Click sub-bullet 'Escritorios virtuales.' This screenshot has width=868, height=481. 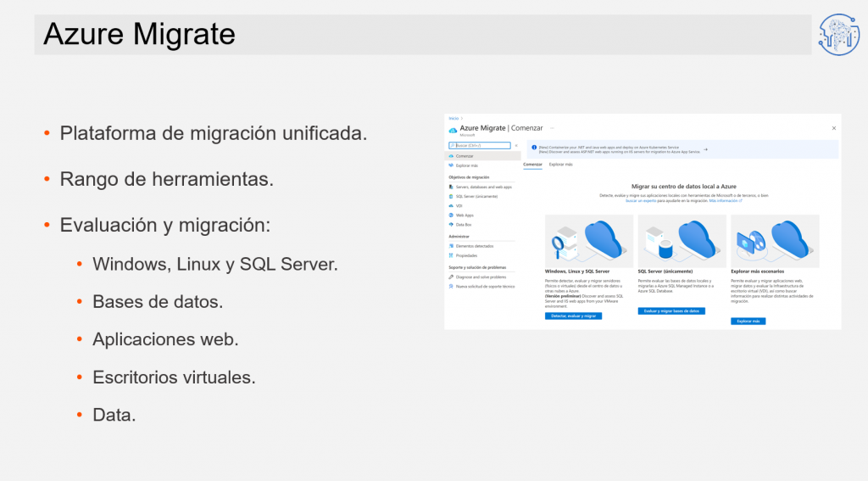click(174, 378)
